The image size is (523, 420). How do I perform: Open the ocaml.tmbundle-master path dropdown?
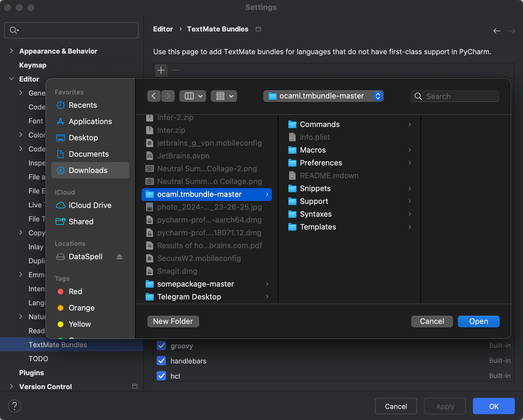(x=378, y=96)
